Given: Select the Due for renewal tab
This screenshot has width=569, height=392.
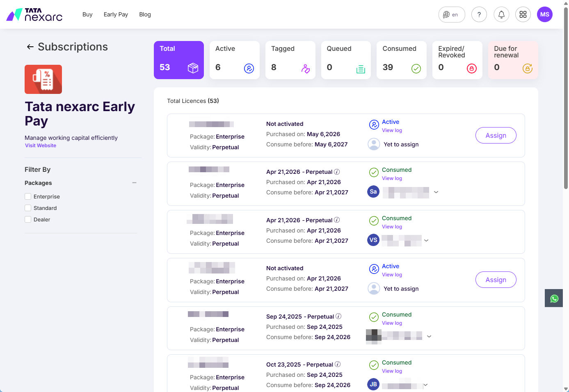Looking at the screenshot, I should coord(513,60).
